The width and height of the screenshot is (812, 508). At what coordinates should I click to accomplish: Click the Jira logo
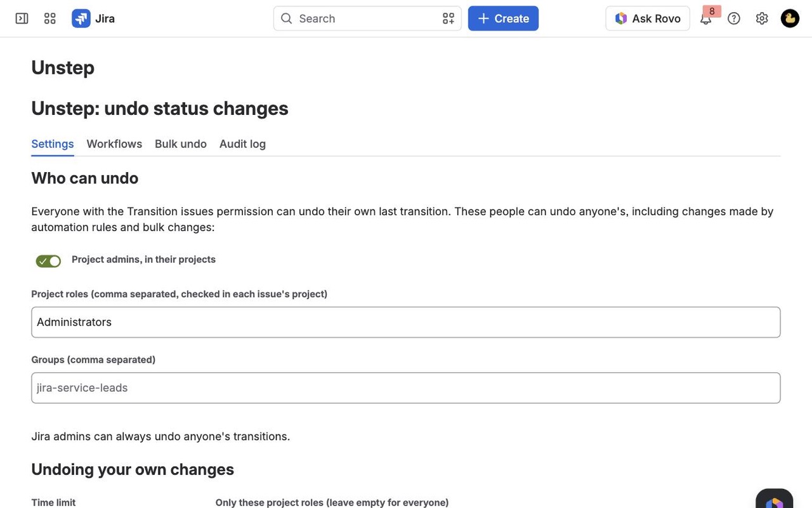pos(93,18)
